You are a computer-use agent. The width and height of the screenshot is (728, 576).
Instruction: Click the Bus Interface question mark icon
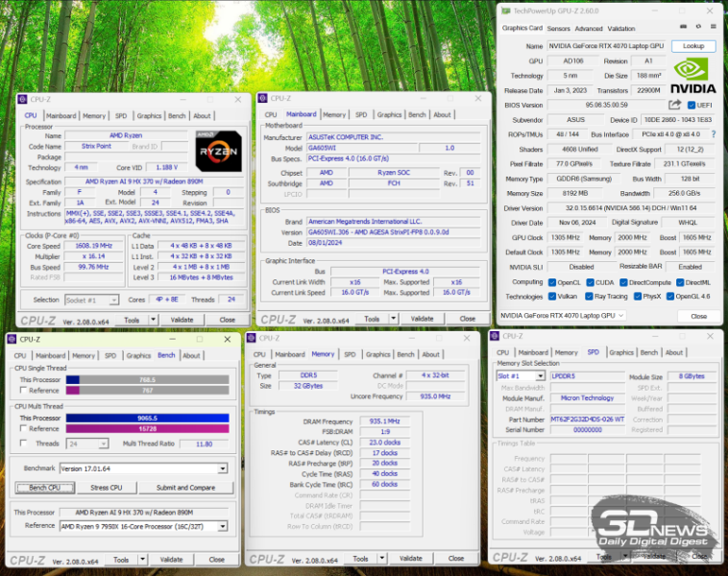(x=715, y=134)
